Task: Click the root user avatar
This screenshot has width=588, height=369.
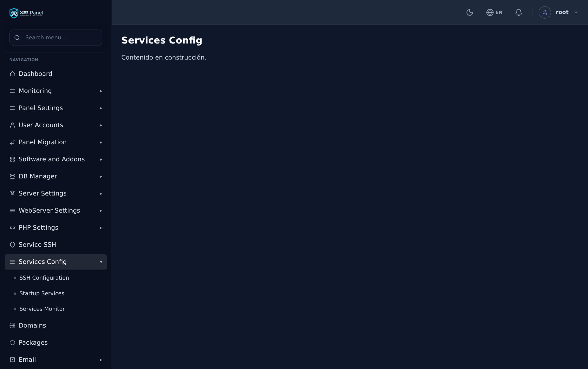Action: point(545,12)
